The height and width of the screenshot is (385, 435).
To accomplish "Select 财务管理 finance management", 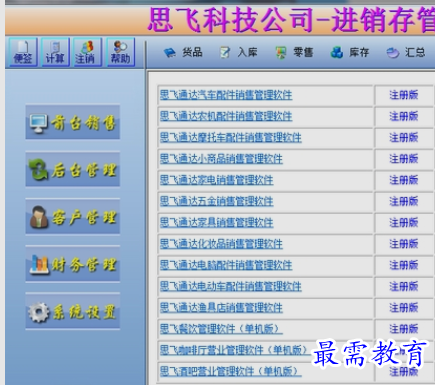I will 73,264.
